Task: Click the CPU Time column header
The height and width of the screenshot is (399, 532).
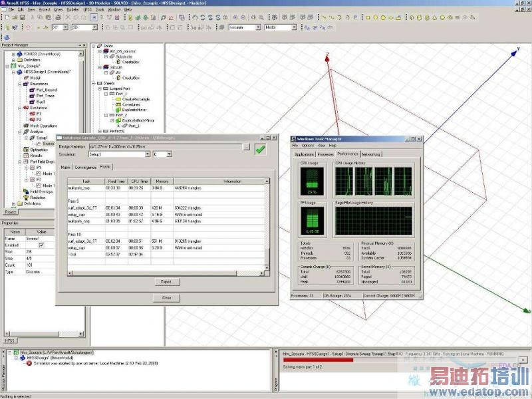Action: (140, 182)
